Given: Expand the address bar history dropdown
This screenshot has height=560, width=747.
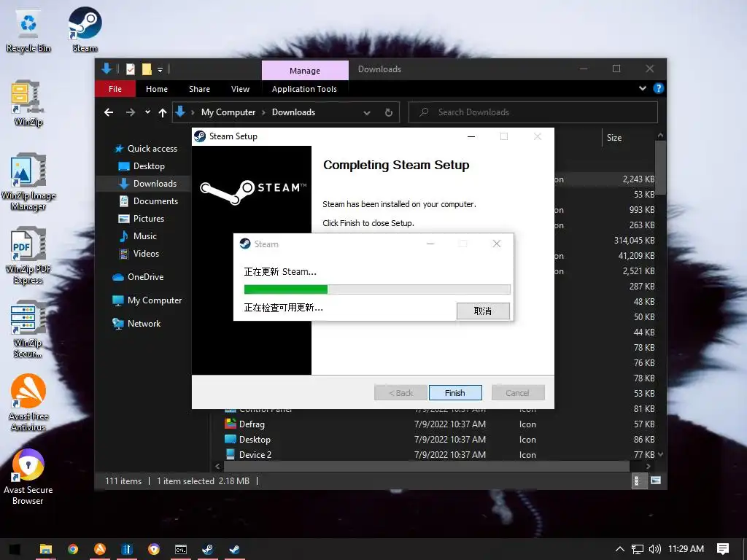Looking at the screenshot, I should click(367, 113).
